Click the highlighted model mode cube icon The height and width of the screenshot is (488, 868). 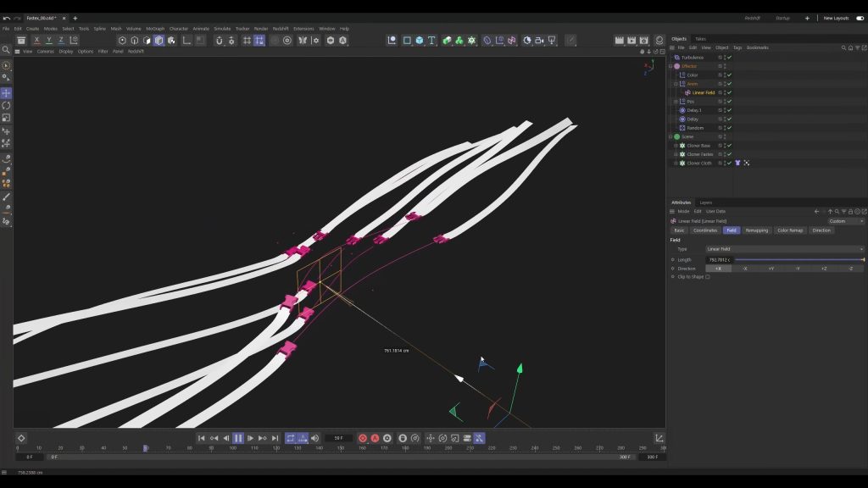click(159, 41)
